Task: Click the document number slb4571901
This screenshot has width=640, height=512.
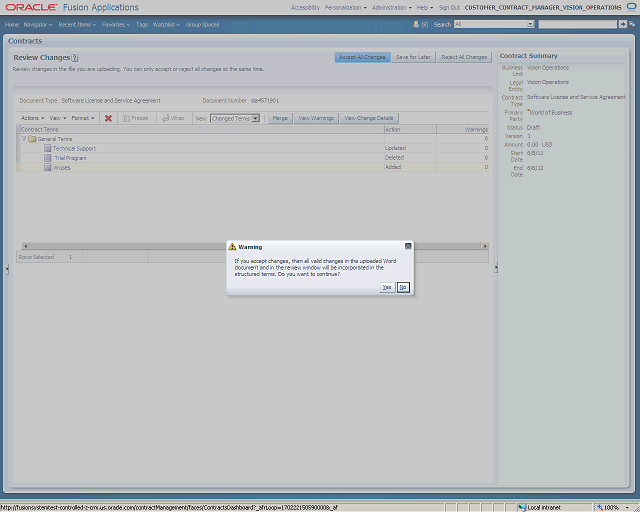Action: [265, 100]
